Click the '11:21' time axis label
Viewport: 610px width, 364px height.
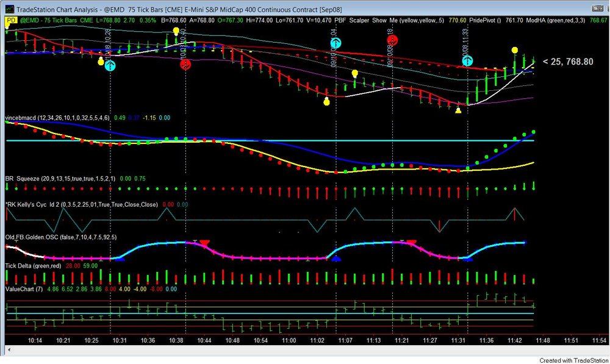coord(402,341)
